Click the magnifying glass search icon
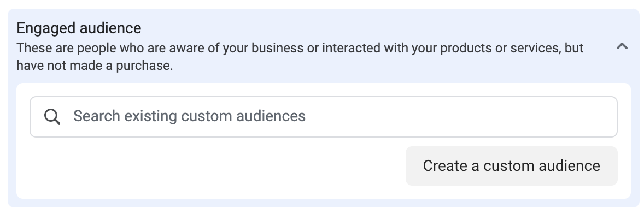This screenshot has height=214, width=644. pyautogui.click(x=52, y=117)
